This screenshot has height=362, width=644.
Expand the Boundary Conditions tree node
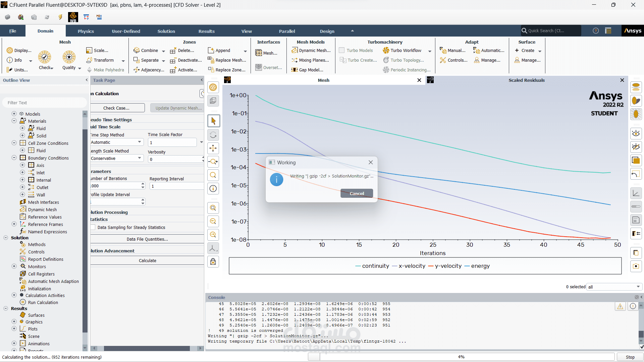coord(14,158)
